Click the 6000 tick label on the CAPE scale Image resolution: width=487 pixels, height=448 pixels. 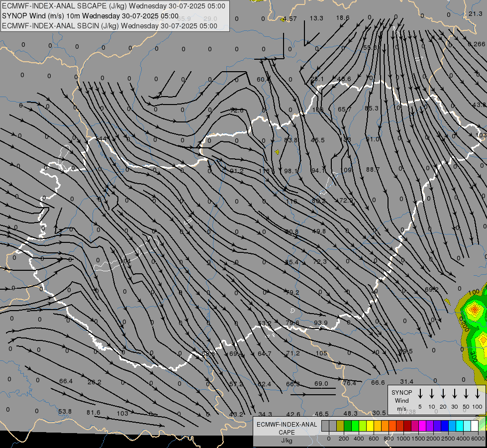click(479, 439)
